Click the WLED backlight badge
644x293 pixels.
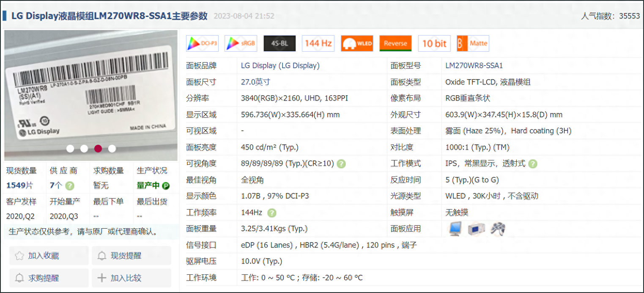click(357, 43)
